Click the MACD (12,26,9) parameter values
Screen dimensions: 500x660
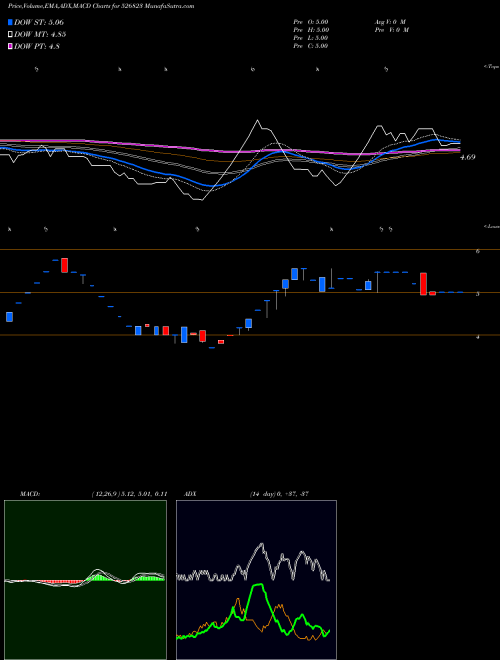(129, 494)
